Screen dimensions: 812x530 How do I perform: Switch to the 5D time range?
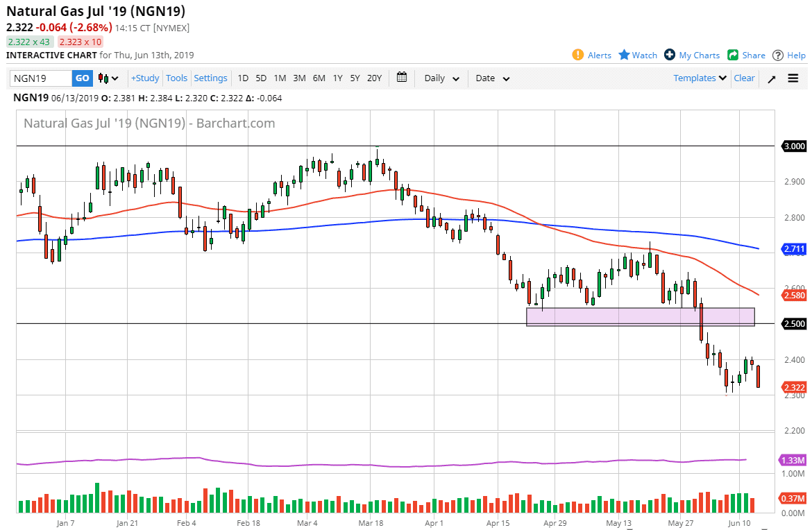pos(261,78)
